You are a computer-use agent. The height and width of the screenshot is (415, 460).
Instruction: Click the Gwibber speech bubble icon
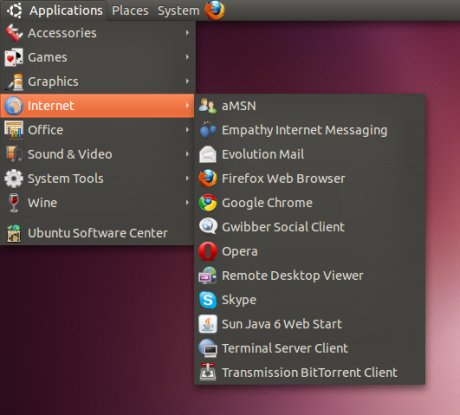pyautogui.click(x=208, y=226)
